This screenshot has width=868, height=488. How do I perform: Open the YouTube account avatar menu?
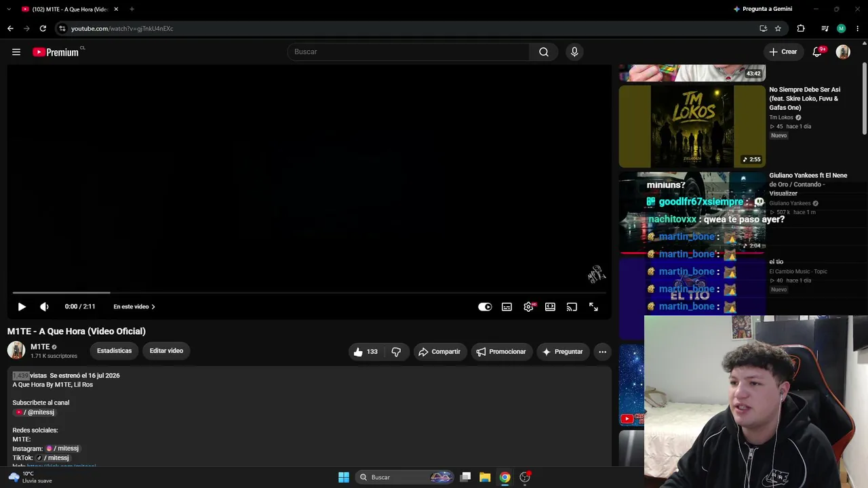tap(843, 52)
